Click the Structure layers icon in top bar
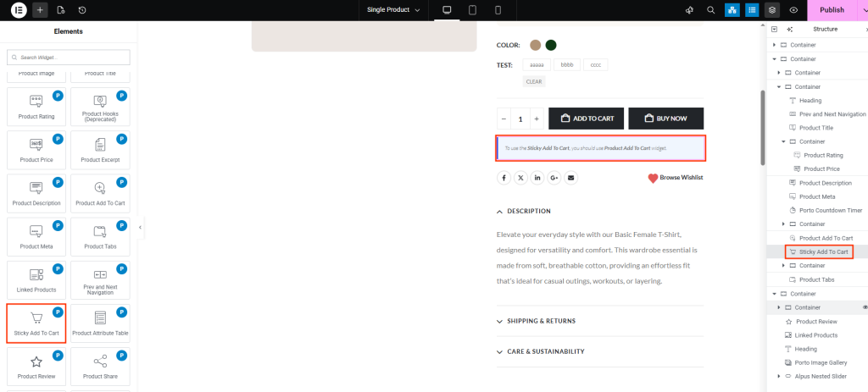Screen dimensions: 868x392 click(x=771, y=10)
